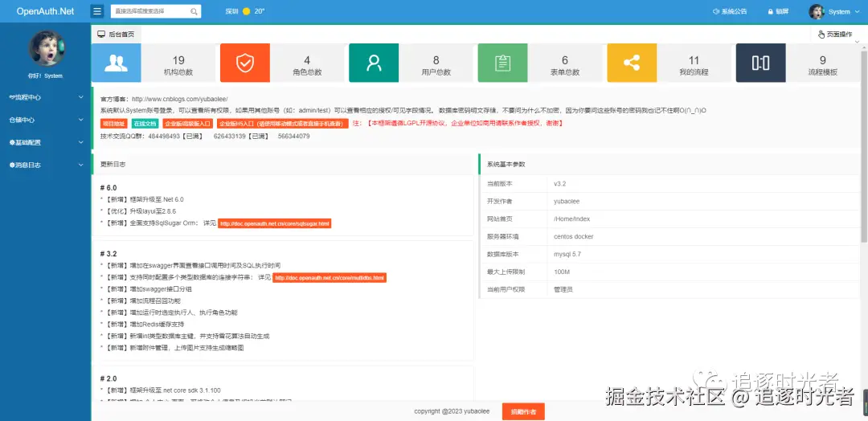Click the /Home/Index homepage value

(x=572, y=219)
